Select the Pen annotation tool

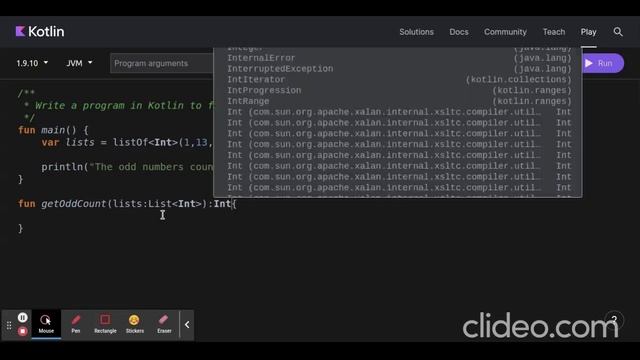76,324
